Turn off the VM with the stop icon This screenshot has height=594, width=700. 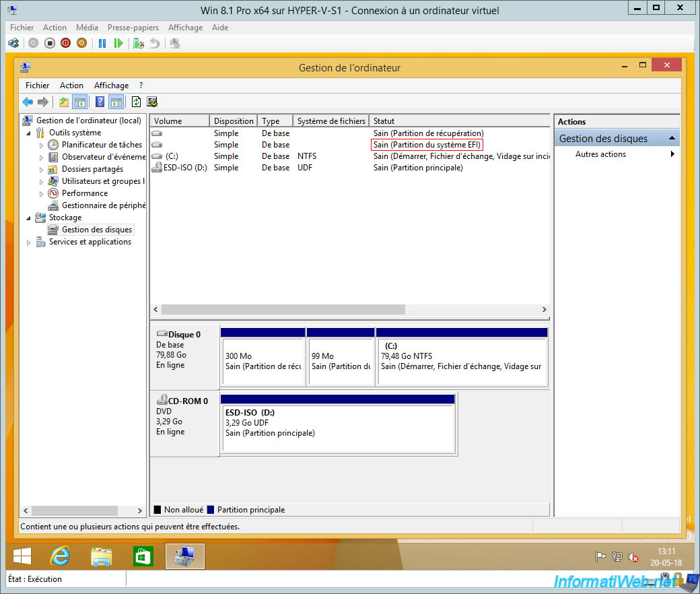(x=50, y=43)
